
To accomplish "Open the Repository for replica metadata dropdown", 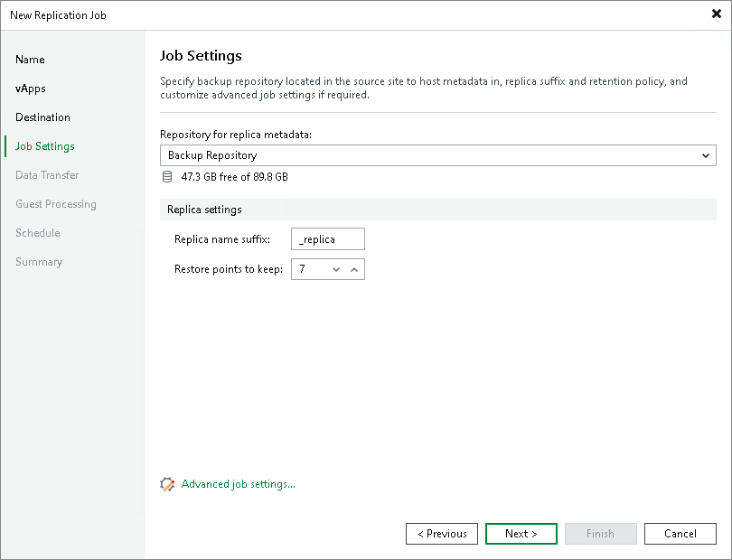I will coord(438,155).
